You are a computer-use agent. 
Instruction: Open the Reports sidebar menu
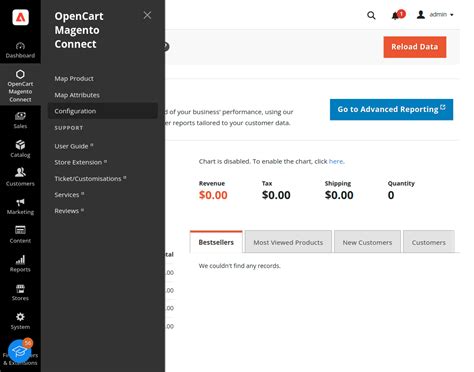(20, 264)
